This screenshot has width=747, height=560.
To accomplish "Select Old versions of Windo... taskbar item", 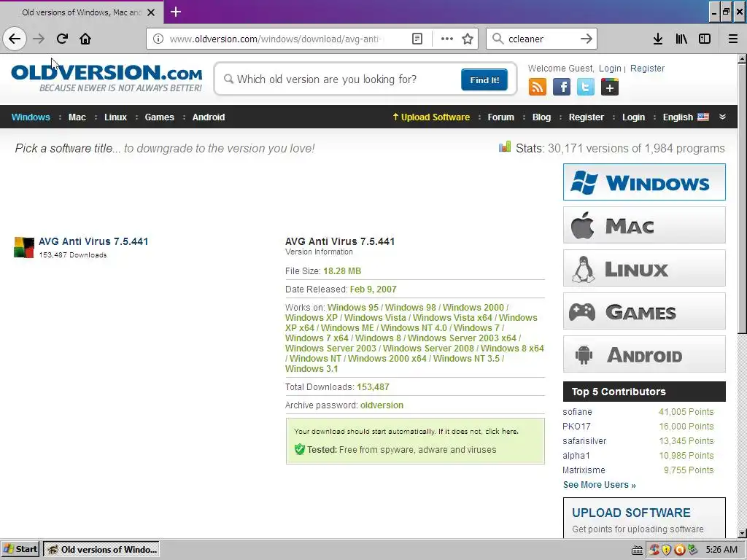I will click(101, 549).
